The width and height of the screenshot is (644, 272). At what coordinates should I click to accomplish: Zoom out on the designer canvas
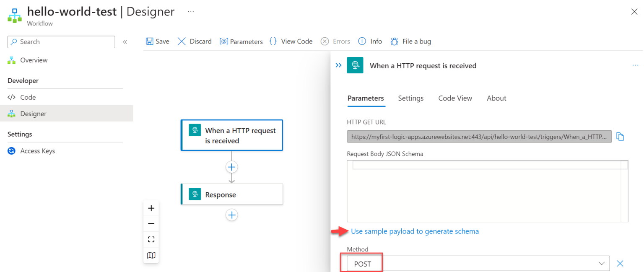pyautogui.click(x=151, y=224)
